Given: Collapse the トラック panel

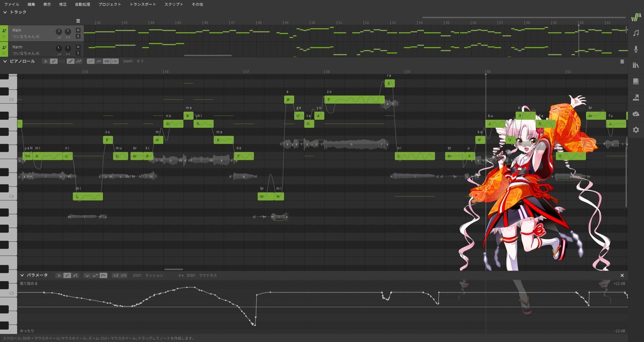Looking at the screenshot, I should pos(5,12).
